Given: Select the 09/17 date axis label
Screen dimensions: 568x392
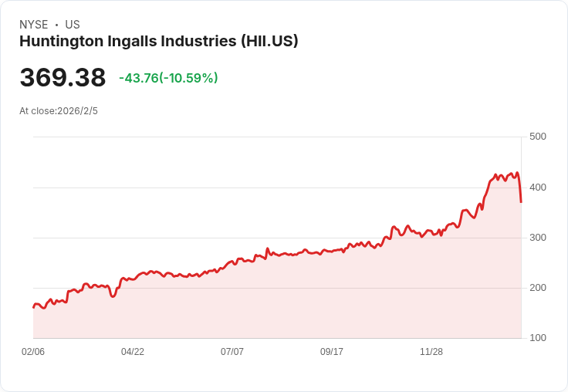Looking at the screenshot, I should pyautogui.click(x=332, y=352).
